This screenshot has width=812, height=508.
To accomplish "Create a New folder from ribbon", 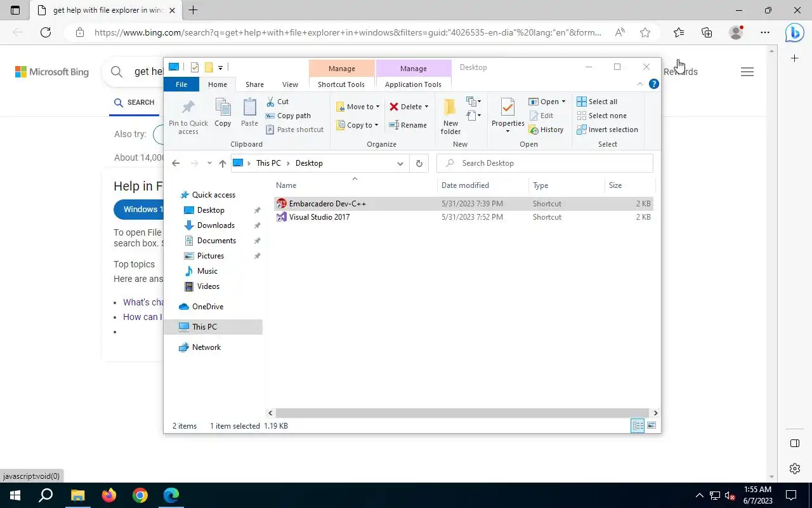I will (x=450, y=116).
